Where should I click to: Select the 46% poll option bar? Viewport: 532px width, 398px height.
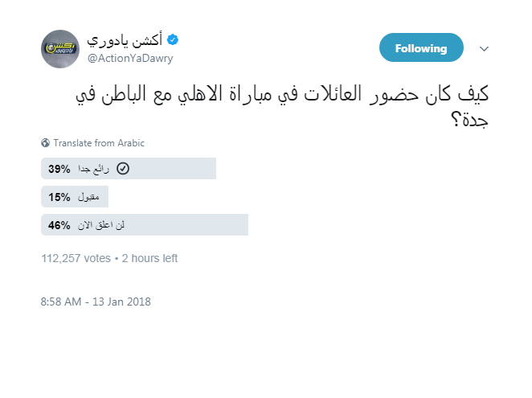(x=145, y=225)
